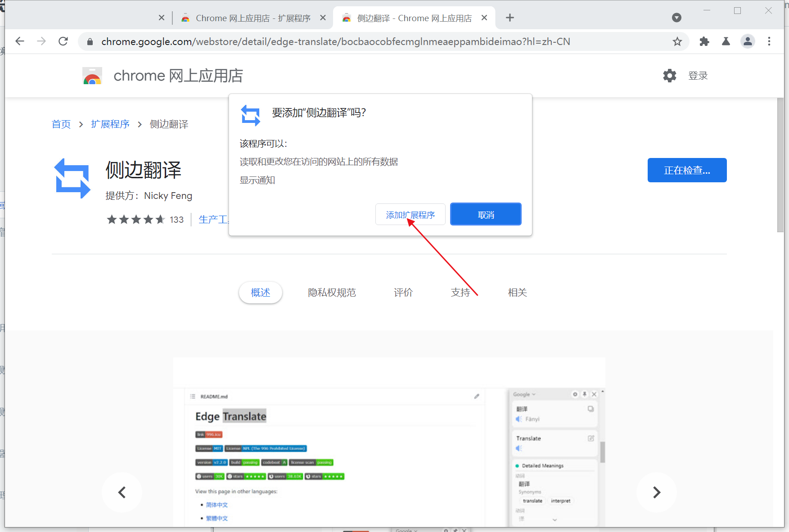789x532 pixels.
Task: Open the 评价 tab
Action: 403,293
